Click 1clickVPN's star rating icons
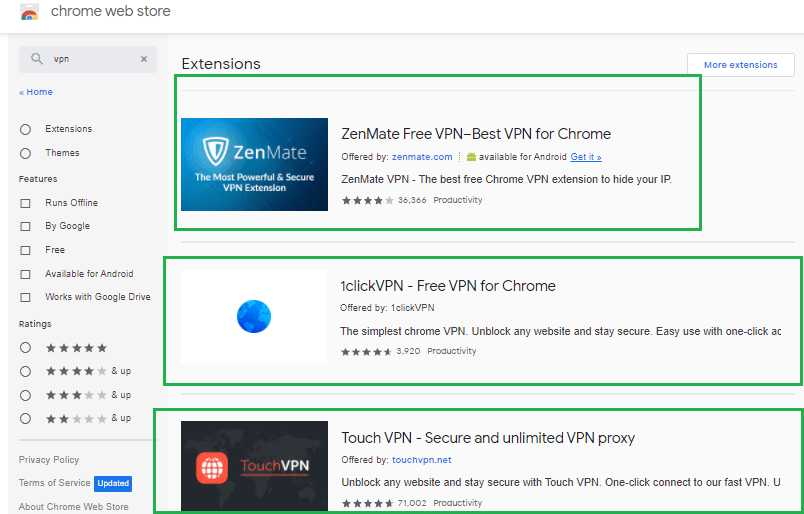 point(366,351)
